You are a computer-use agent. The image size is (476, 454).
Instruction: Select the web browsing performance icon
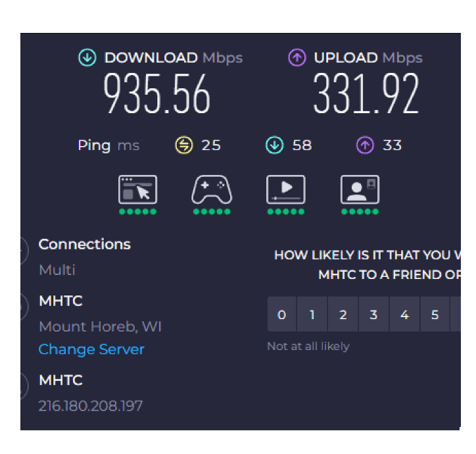(137, 189)
